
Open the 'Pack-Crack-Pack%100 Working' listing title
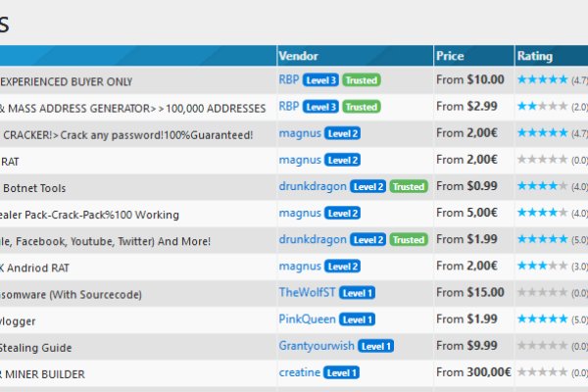point(89,215)
